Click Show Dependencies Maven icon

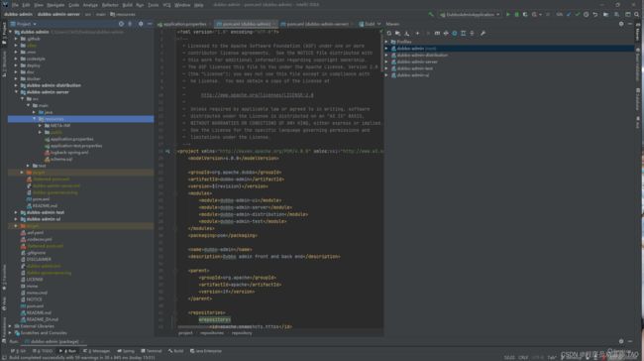[x=464, y=34]
